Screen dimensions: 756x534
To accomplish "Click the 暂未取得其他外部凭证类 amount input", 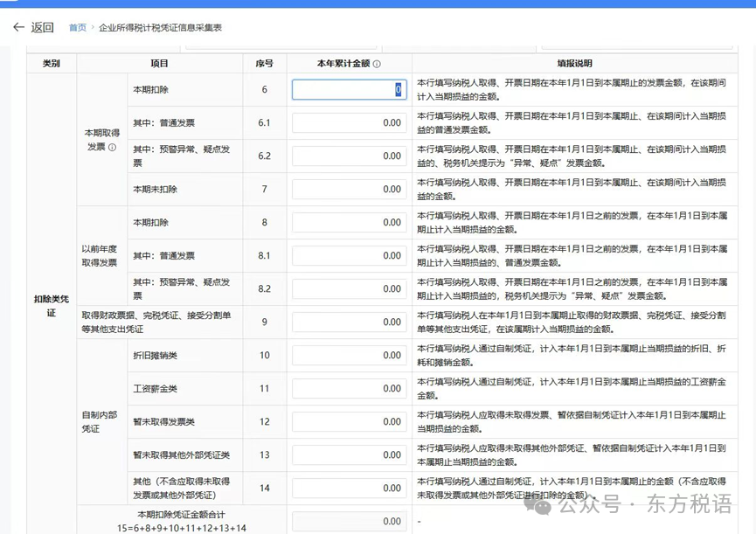I will tap(349, 455).
